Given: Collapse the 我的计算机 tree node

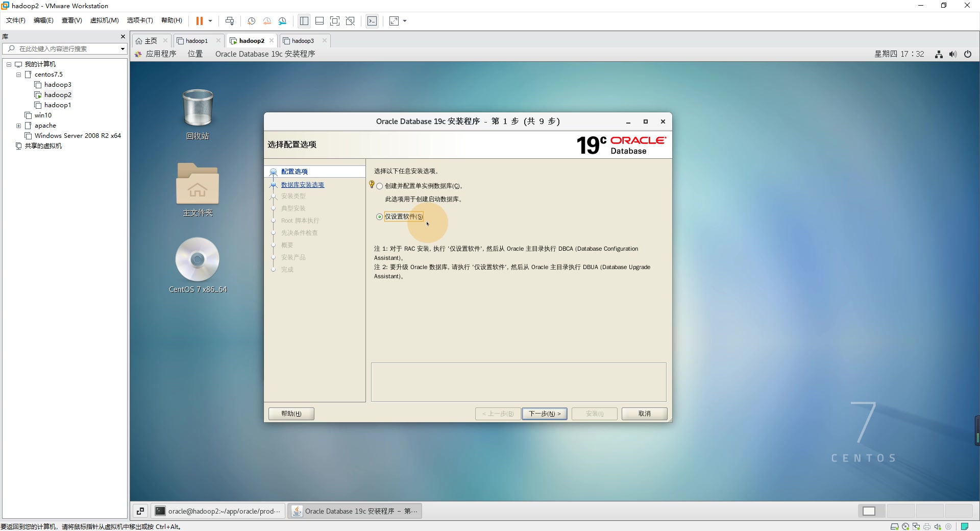Looking at the screenshot, I should [9, 64].
